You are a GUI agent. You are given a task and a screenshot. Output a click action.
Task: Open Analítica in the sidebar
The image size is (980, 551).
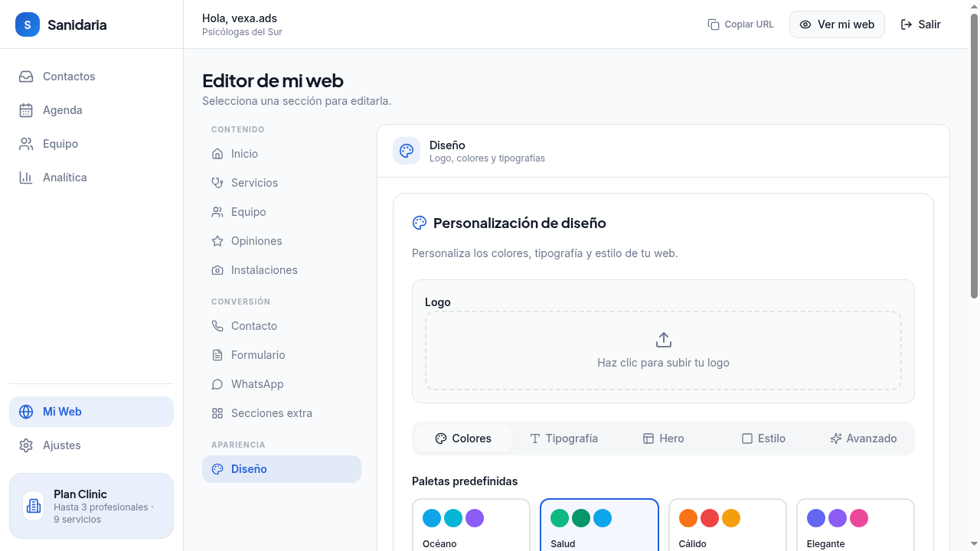91,178
